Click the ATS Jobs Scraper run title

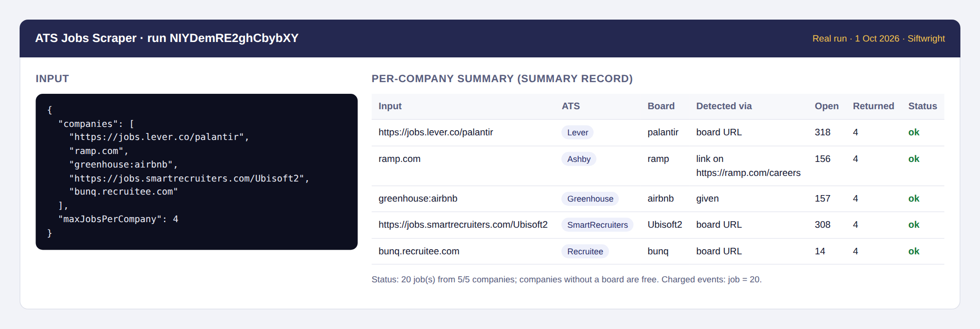point(167,38)
